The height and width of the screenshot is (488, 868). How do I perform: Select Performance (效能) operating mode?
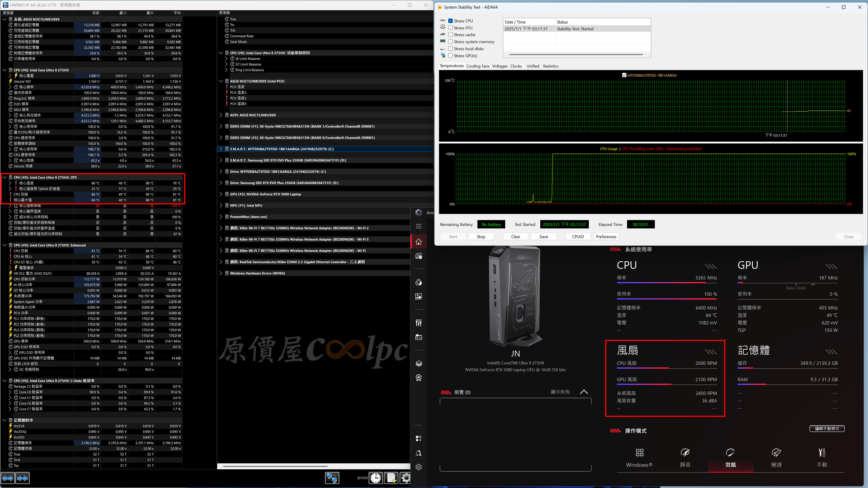pos(730,458)
